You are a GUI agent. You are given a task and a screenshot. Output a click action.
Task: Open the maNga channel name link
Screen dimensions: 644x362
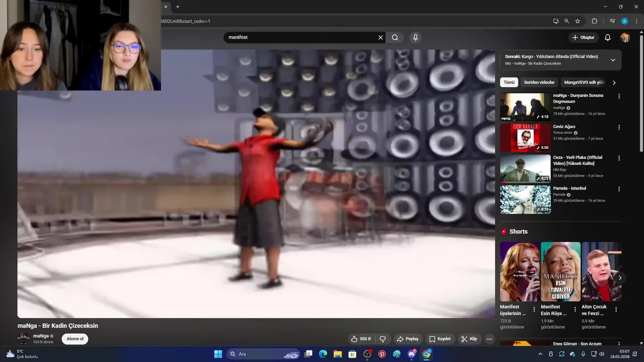(x=41, y=336)
